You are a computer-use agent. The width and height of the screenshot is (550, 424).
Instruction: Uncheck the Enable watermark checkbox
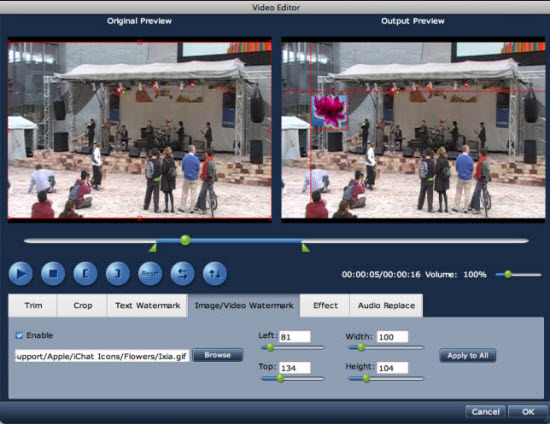point(19,336)
